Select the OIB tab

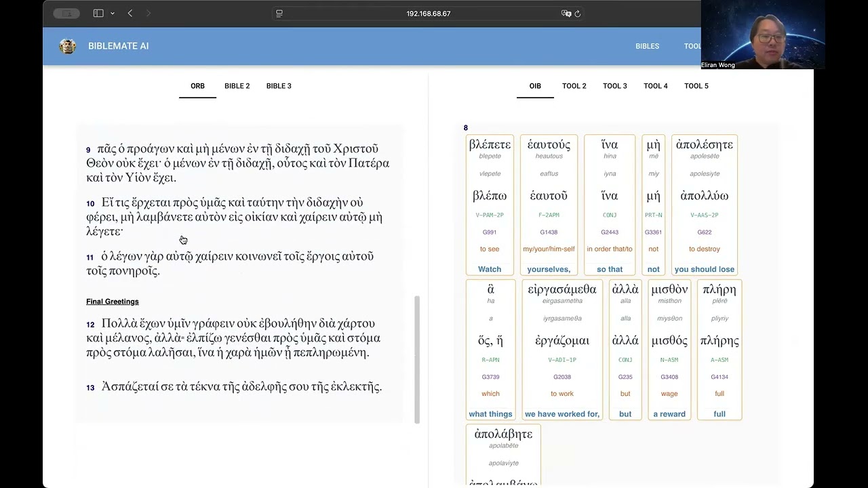pos(535,86)
